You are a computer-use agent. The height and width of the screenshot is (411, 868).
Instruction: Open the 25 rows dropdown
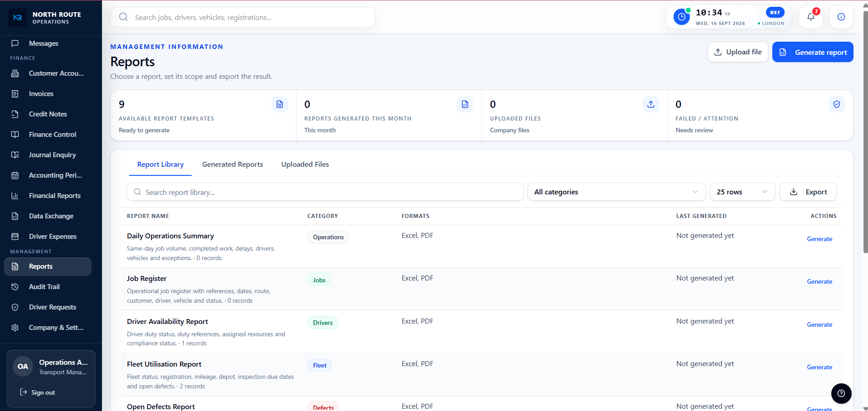(x=742, y=192)
